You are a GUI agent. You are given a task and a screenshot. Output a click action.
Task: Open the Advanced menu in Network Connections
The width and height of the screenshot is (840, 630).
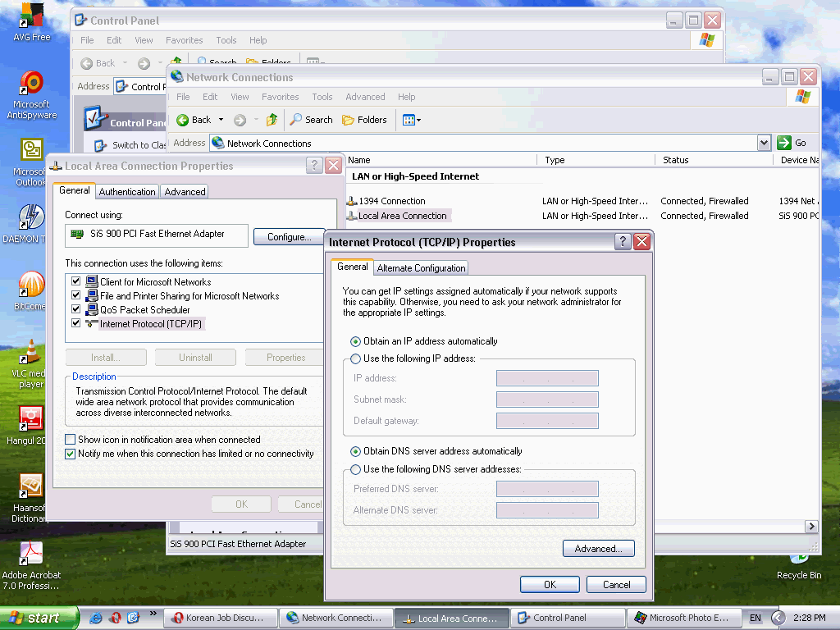point(365,97)
